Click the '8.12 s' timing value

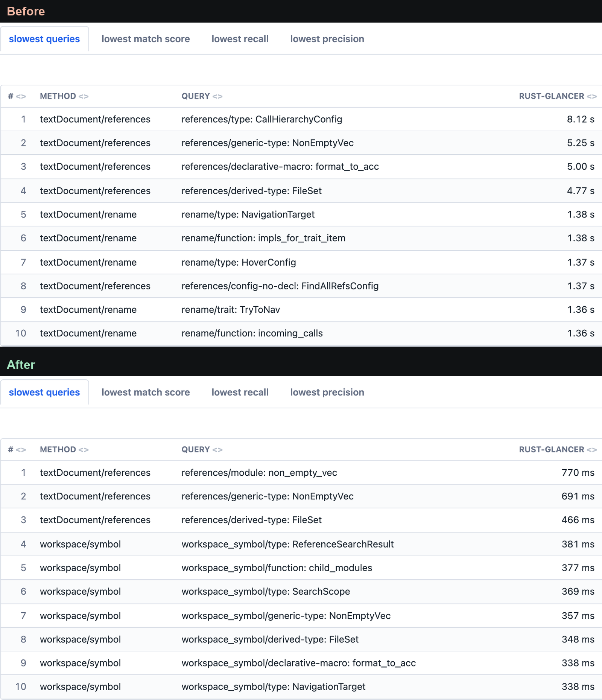pos(581,119)
